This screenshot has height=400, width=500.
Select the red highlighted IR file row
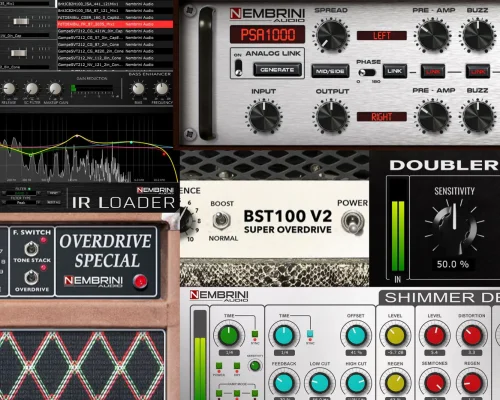[x=115, y=24]
